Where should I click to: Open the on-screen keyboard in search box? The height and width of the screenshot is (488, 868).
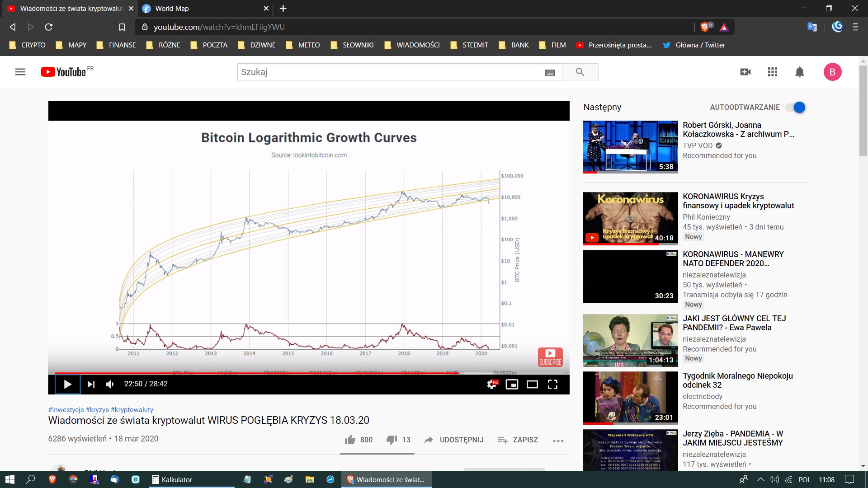pyautogui.click(x=550, y=72)
